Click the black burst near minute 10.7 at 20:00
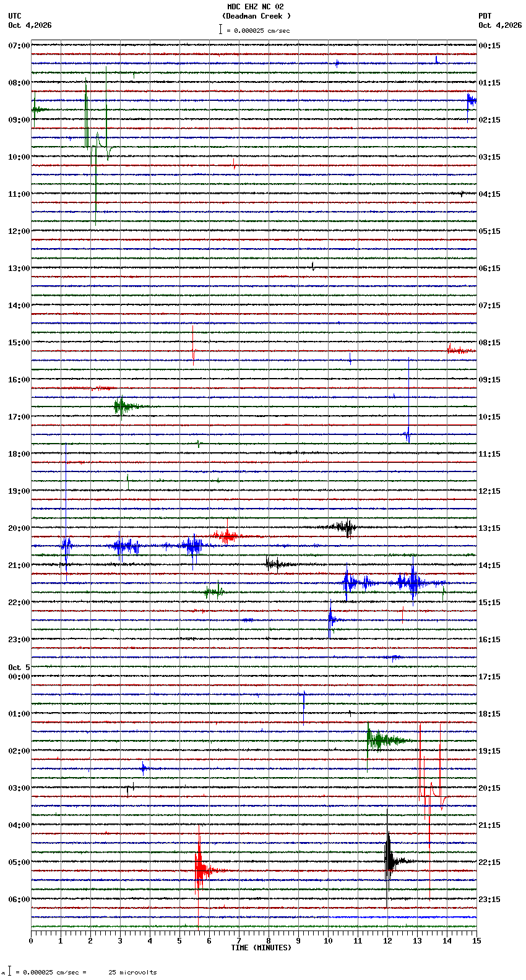Viewport: 526px width, 980px height. coord(340,527)
